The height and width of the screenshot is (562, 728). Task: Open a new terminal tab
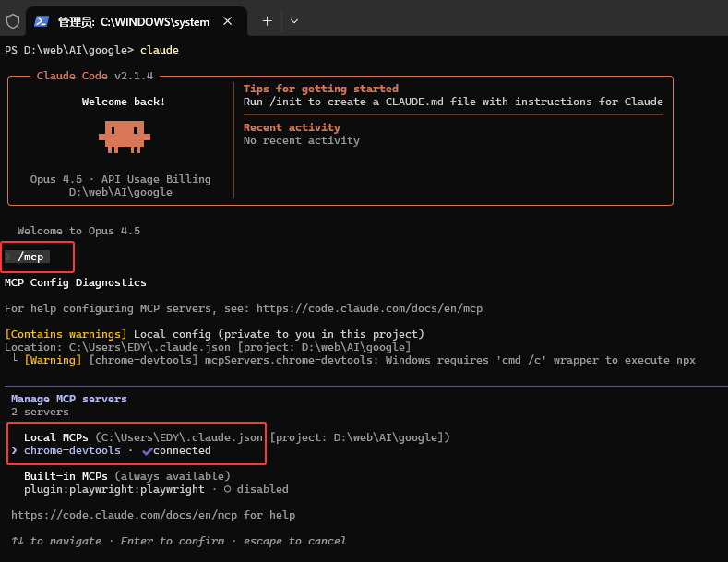coord(267,20)
